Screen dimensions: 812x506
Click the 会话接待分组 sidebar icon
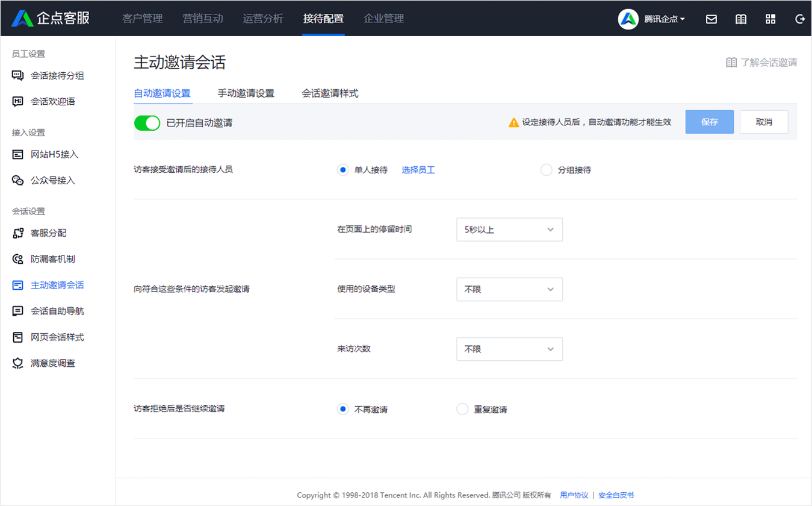click(x=18, y=76)
